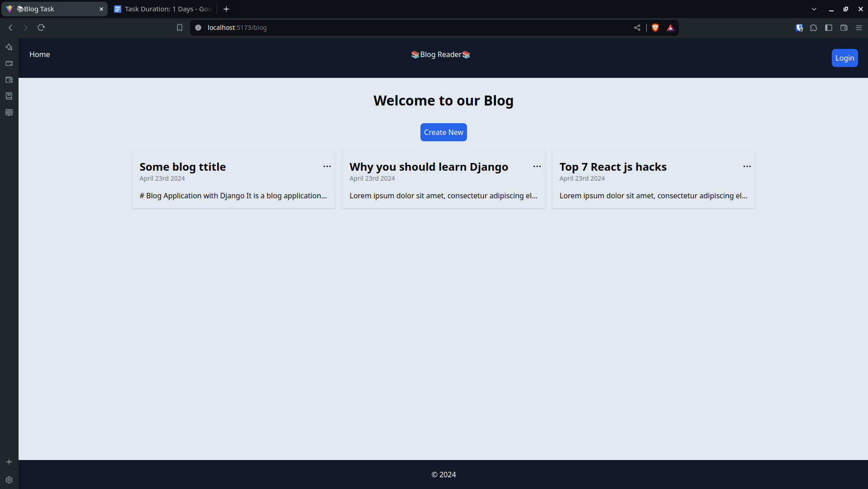
Task: Open Brave Wallet icon in toolbar
Action: (x=844, y=28)
